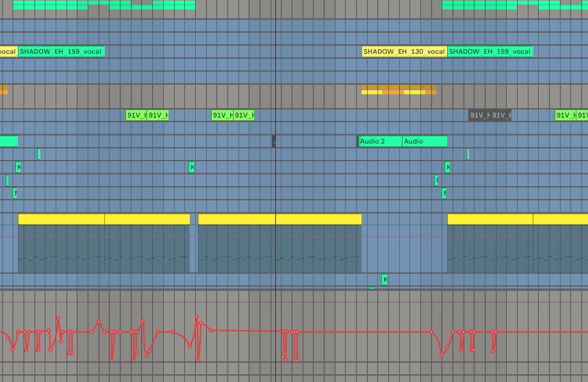
Task: Select the Audio 2 clip
Action: 380,141
